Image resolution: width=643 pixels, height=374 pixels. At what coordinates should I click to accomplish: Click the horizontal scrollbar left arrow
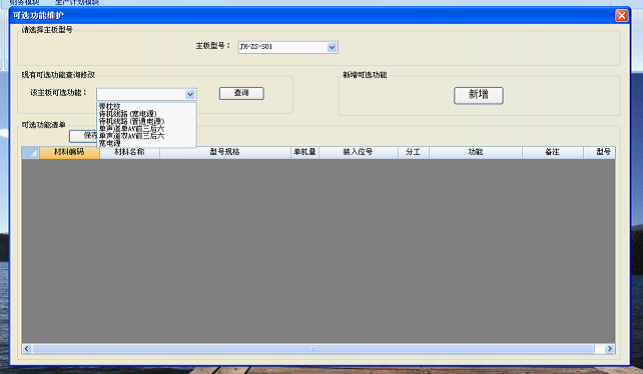pos(27,349)
